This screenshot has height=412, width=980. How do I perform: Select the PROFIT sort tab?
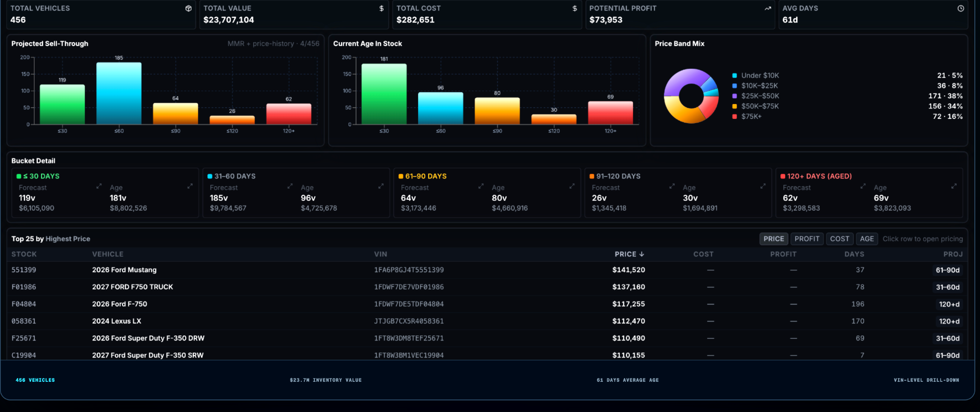(807, 239)
